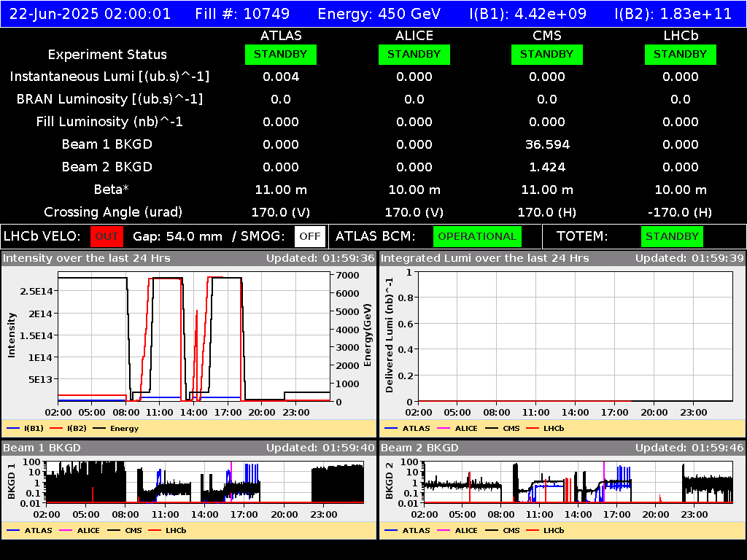
Task: Click the Energy legend entry in intensity plot
Action: click(x=116, y=429)
